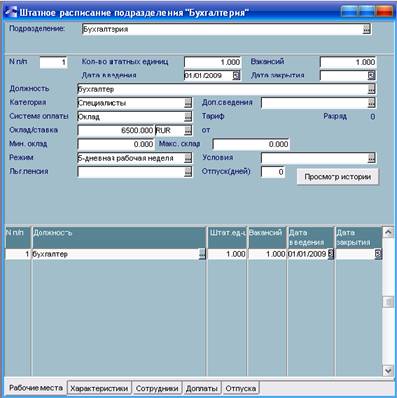
Task: Open lookup button for Должность field
Action: coord(371,89)
